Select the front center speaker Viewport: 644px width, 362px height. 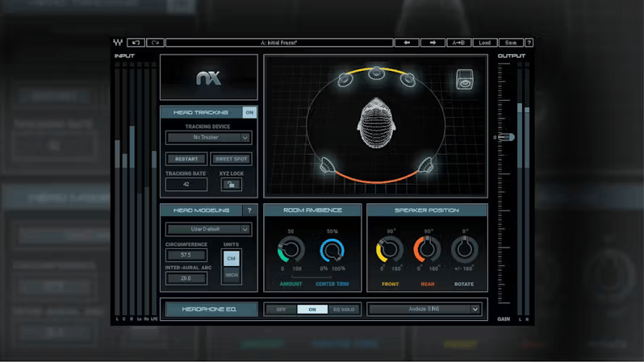(x=376, y=74)
